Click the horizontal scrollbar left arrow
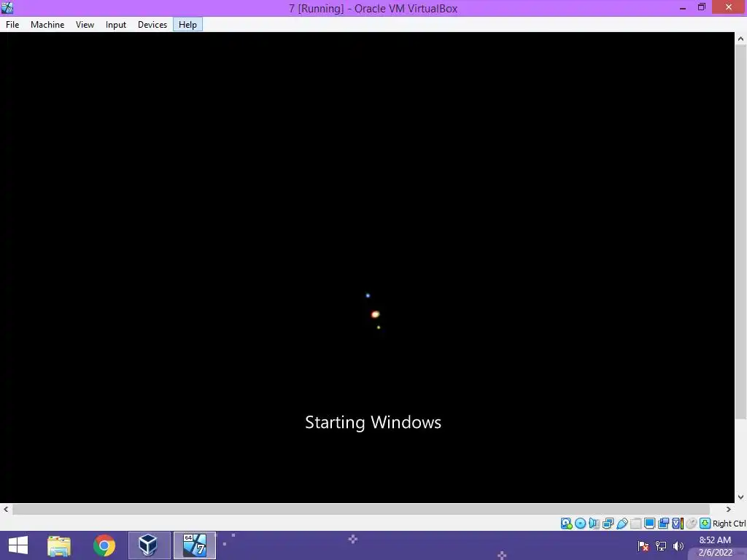Viewport: 747px width, 560px height. (x=6, y=510)
